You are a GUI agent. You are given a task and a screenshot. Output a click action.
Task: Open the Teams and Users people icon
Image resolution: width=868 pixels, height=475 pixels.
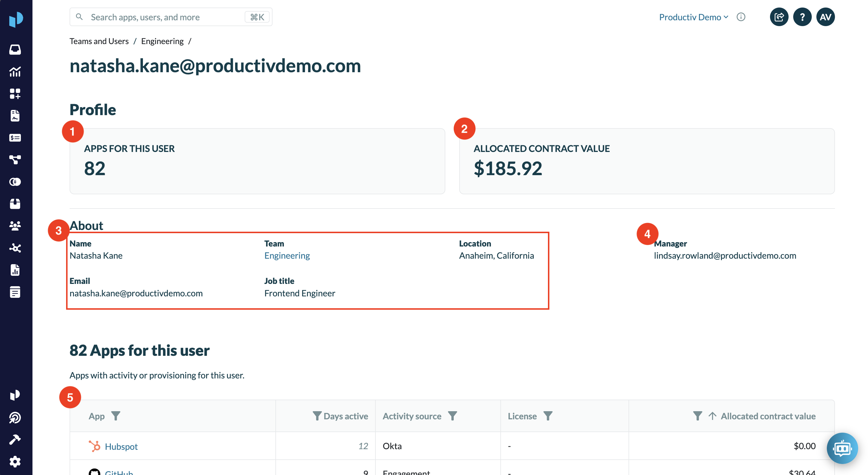click(x=15, y=226)
